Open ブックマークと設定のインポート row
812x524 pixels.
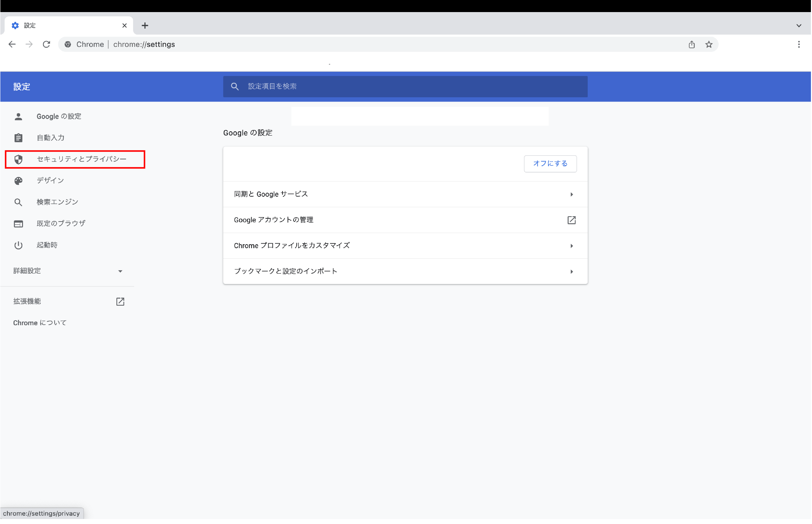pyautogui.click(x=405, y=271)
